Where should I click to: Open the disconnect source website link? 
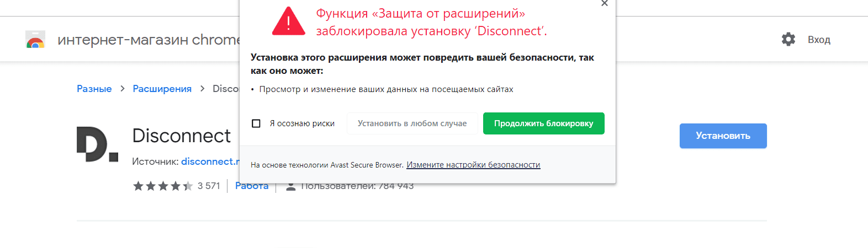pos(210,161)
